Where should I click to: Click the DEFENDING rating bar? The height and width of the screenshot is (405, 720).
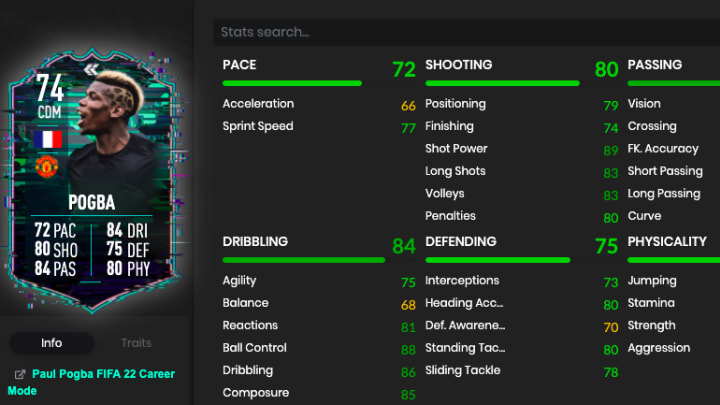[x=498, y=260]
